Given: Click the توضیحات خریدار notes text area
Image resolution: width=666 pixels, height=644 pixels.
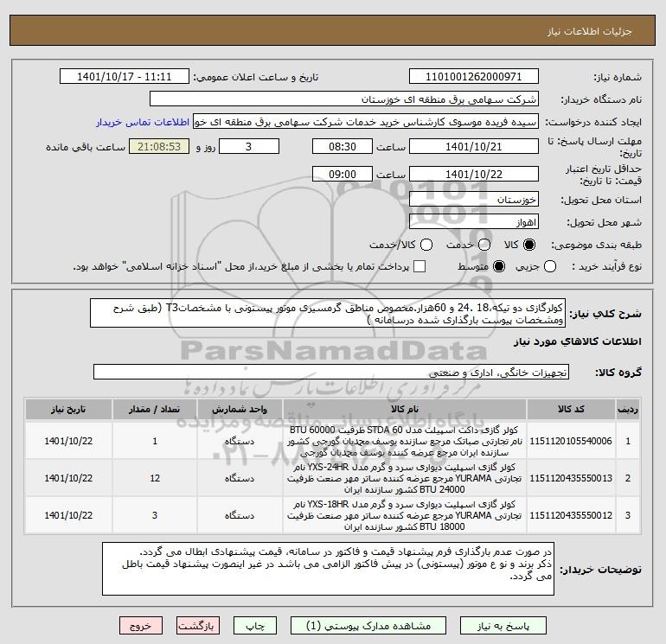Looking at the screenshot, I should (328, 569).
